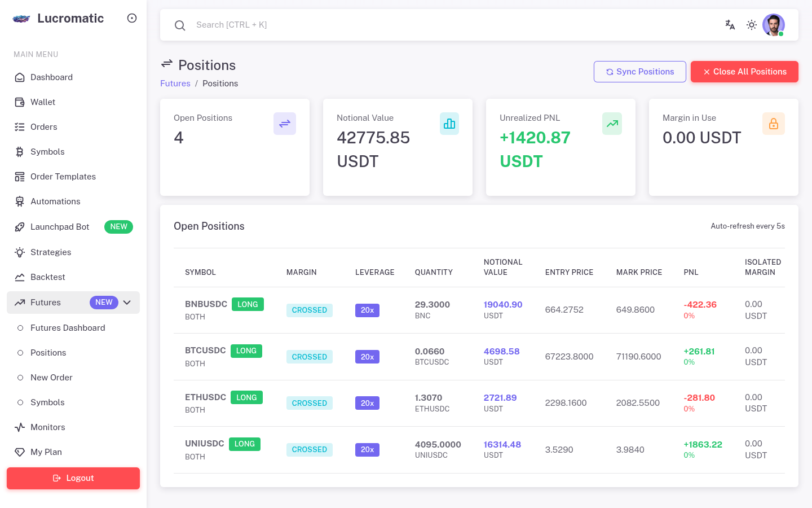Expand the user avatar menu
The image size is (812, 508).
coord(773,25)
